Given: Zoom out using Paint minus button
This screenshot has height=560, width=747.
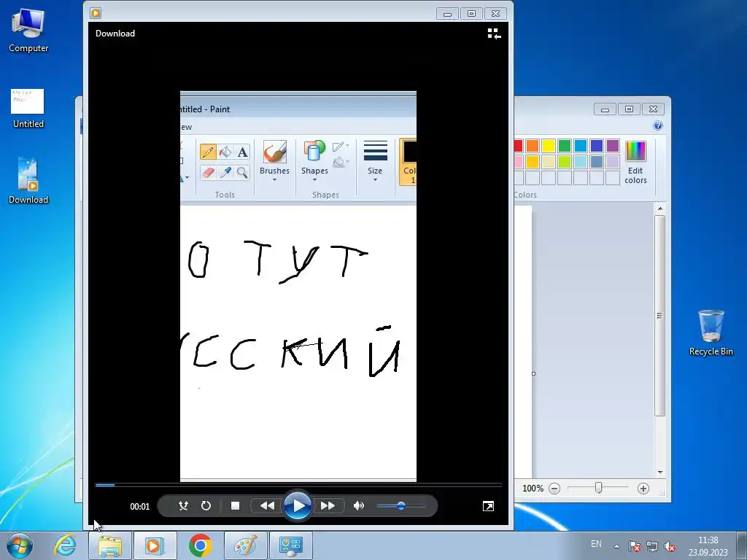Looking at the screenshot, I should (x=554, y=489).
